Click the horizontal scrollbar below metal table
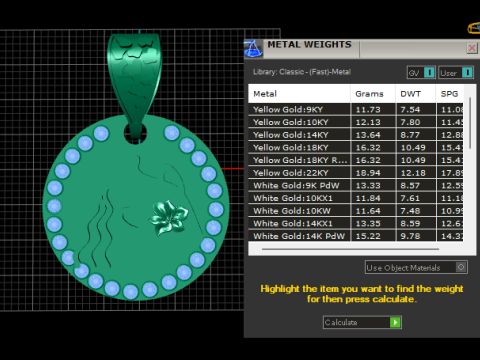Viewport: 480px width, 360px height. 350,249
